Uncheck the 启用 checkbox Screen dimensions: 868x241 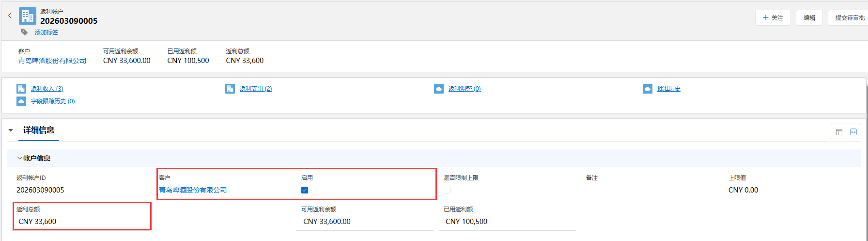click(x=305, y=190)
